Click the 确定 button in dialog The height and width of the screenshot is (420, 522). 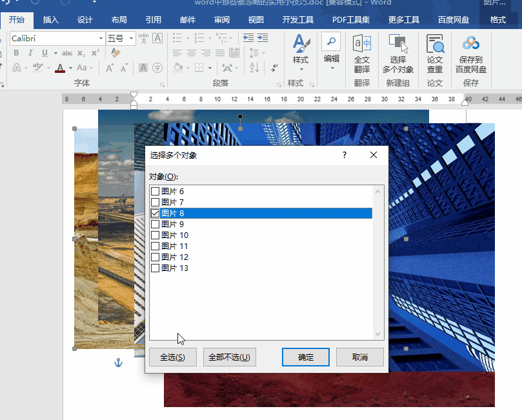[306, 357]
